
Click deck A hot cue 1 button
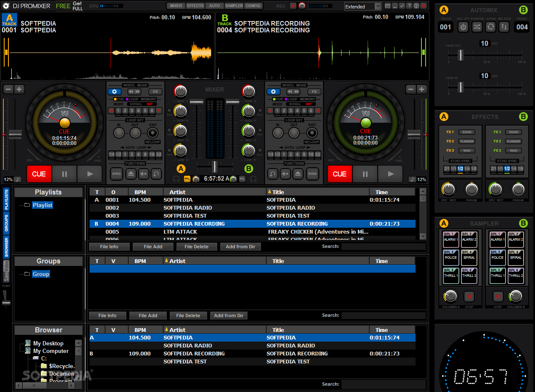point(118,111)
